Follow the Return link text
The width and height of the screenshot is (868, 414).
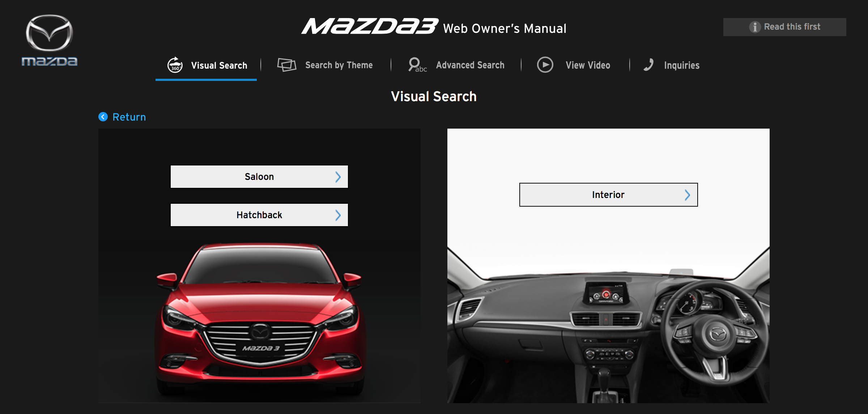(129, 117)
